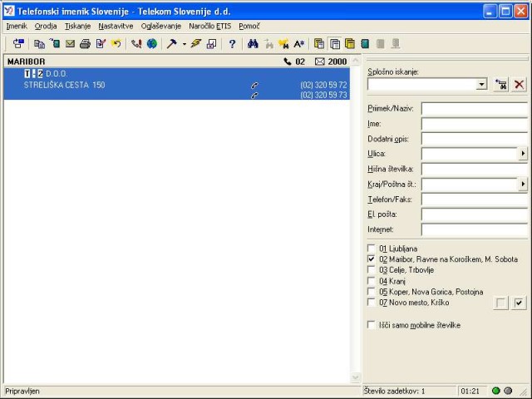The image size is (532, 399).
Task: Click the phone dial toolbar icon
Action: [x=136, y=43]
